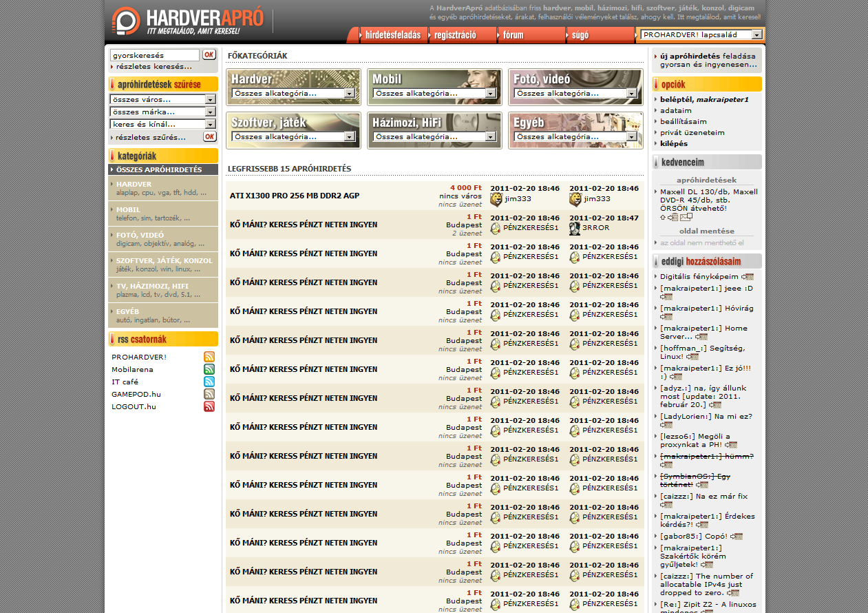Expand Fotó, videó subcategory dropdown
The height and width of the screenshot is (613, 868).
[x=576, y=93]
